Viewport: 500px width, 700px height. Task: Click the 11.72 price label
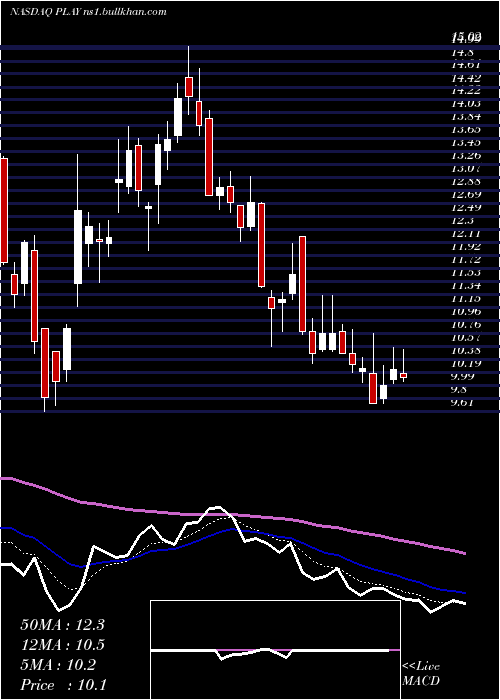tap(466, 259)
